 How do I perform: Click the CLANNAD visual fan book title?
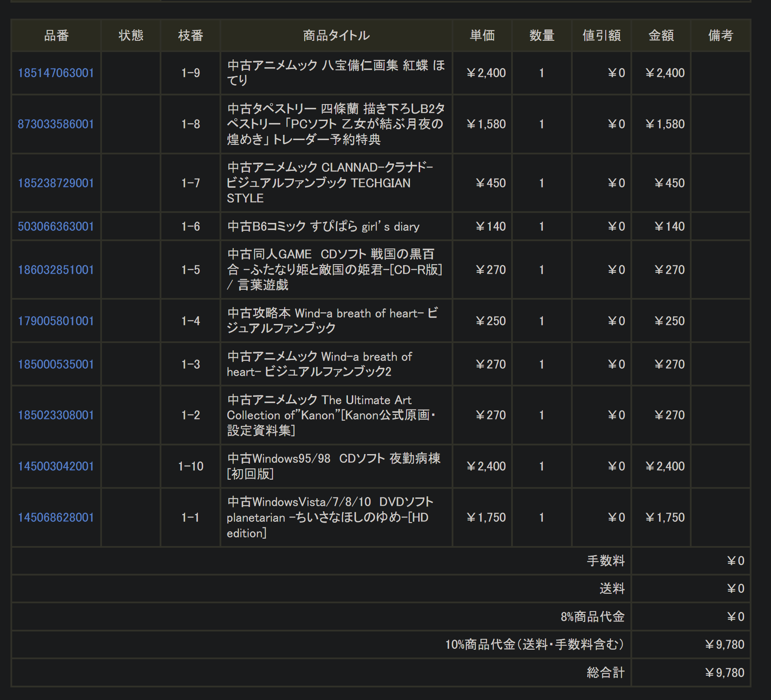(330, 183)
